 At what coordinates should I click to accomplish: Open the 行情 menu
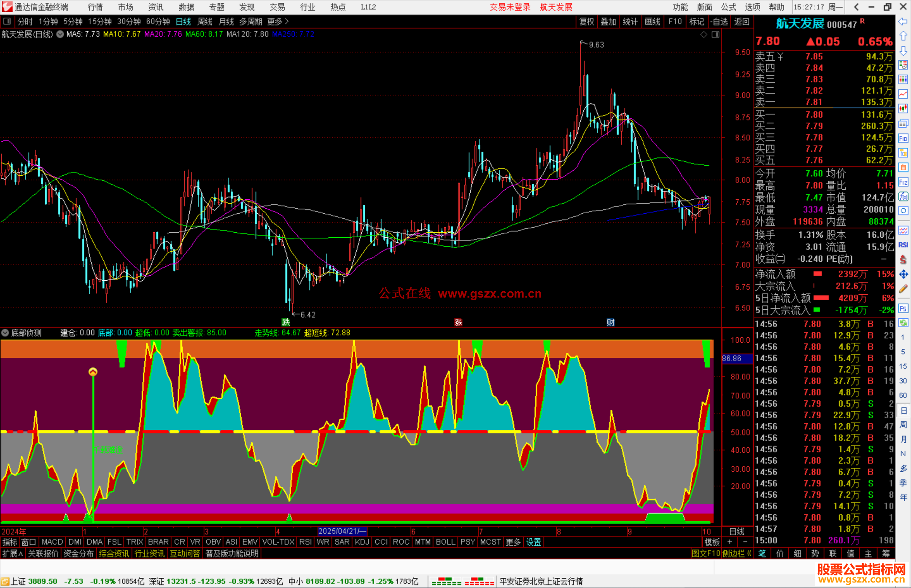tap(95, 7)
